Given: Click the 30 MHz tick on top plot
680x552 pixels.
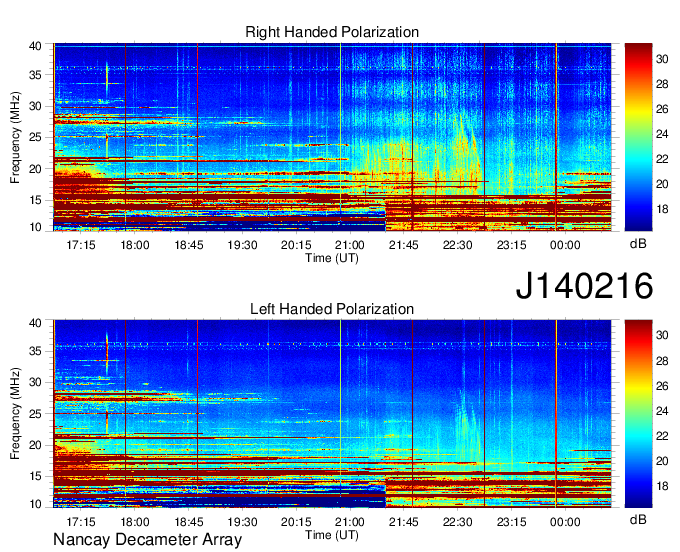Looking at the screenshot, I should coord(35,106).
